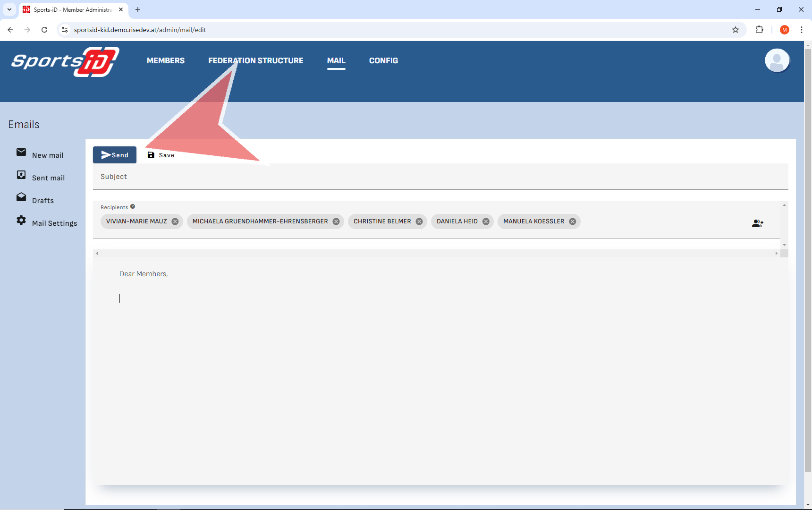
Task: Open Mail Settings in sidebar
Action: point(54,223)
